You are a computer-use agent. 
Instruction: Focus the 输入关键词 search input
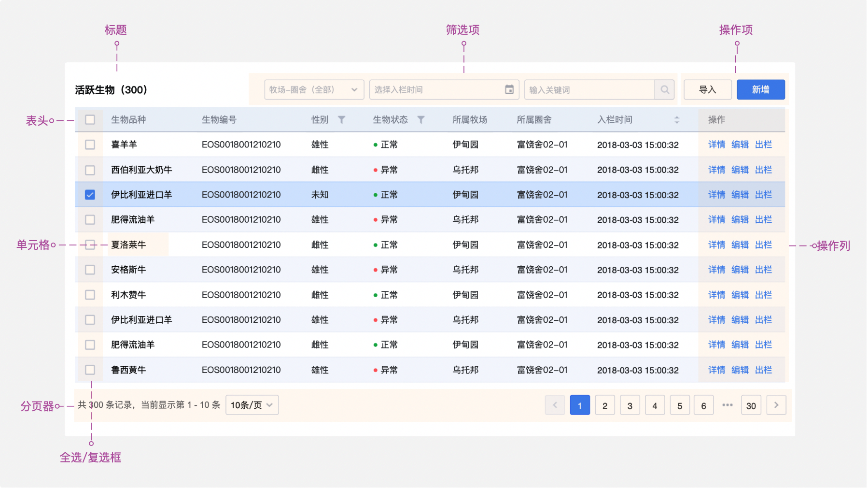pyautogui.click(x=589, y=90)
